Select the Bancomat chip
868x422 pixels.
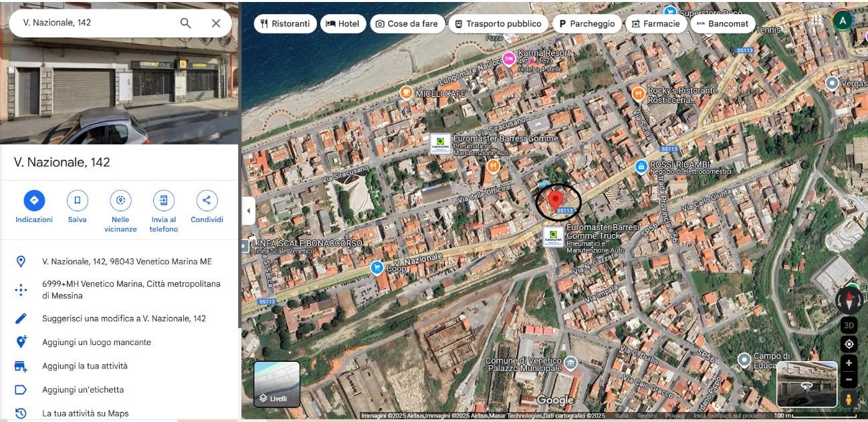click(722, 23)
